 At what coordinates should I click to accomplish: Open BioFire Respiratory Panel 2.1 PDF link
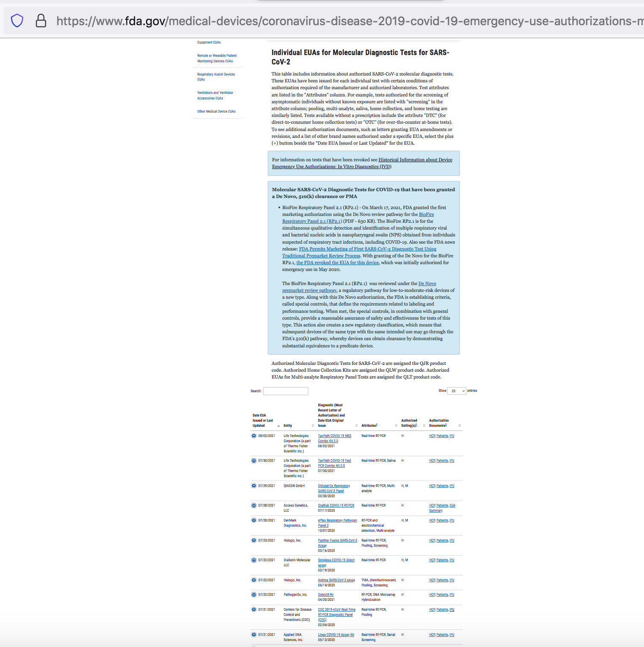pyautogui.click(x=358, y=218)
